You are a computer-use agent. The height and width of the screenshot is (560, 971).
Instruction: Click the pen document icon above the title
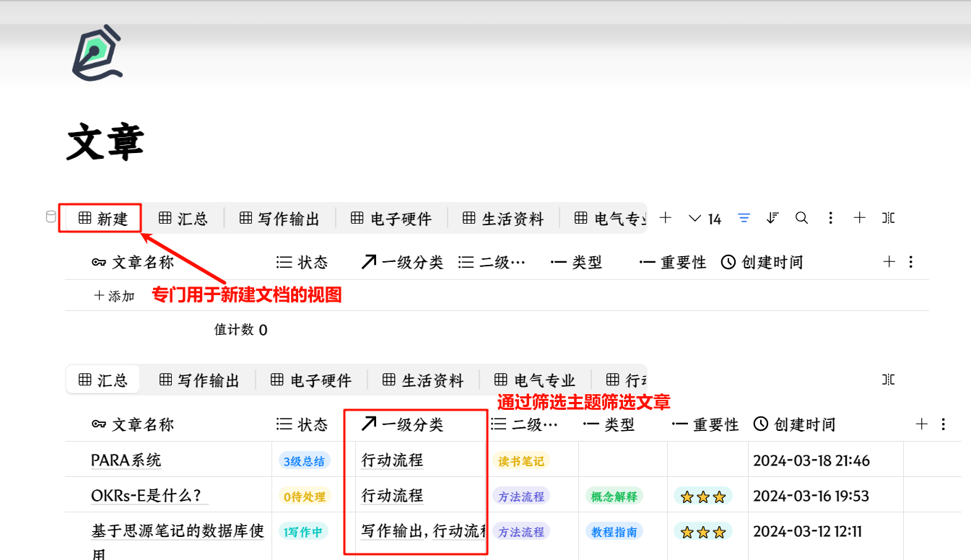pos(97,53)
